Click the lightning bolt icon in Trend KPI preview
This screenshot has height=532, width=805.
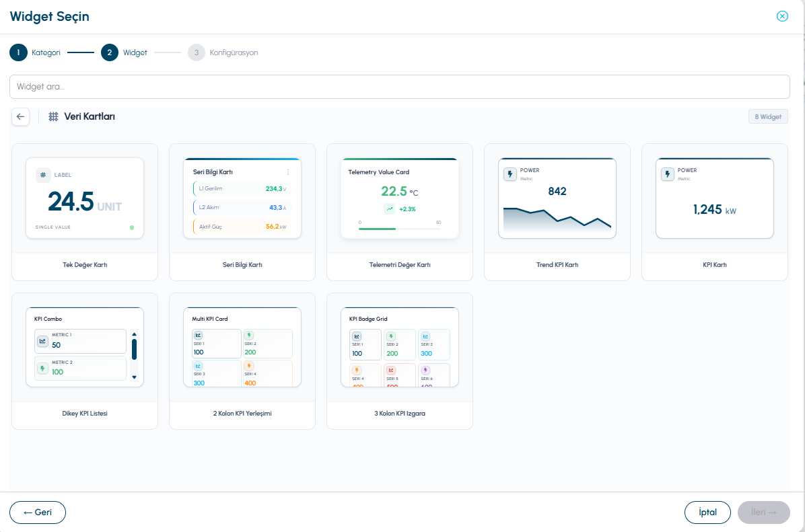pos(510,174)
